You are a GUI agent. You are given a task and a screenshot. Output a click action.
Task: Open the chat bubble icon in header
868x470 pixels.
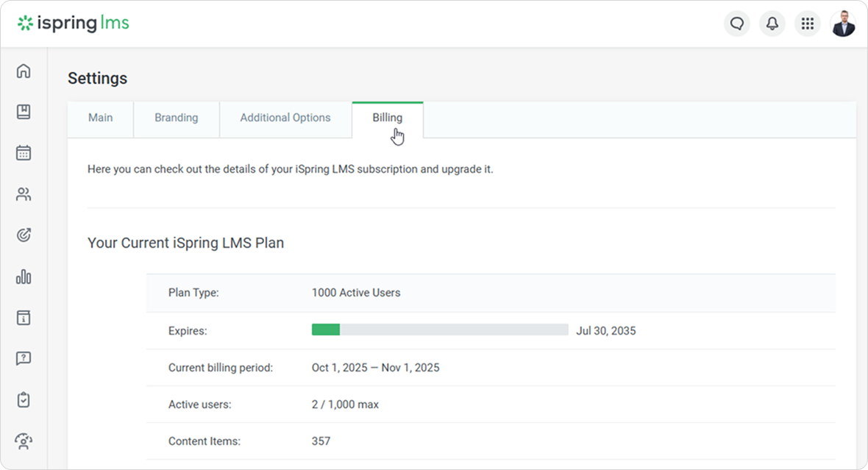click(x=736, y=24)
